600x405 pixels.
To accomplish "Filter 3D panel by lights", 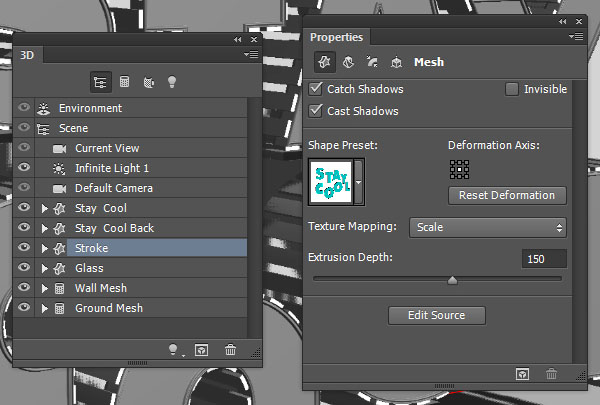I will [172, 82].
